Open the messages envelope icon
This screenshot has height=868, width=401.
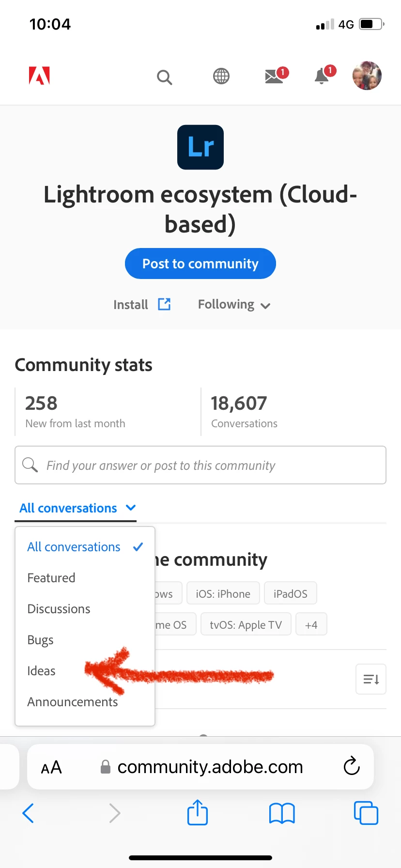tap(277, 76)
